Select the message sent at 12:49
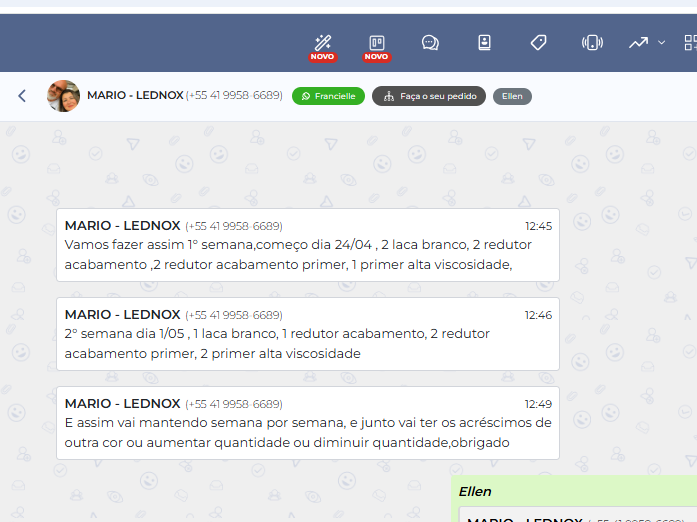Viewport: 697px width, 522px height. pyautogui.click(x=307, y=423)
